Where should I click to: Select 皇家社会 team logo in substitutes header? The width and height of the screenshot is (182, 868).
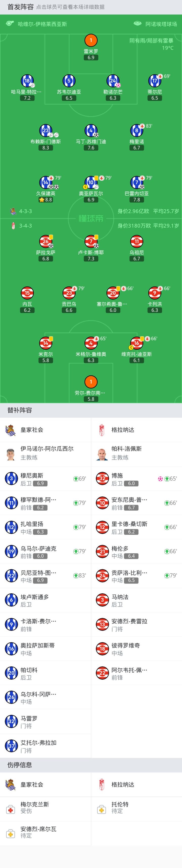[x=11, y=430]
